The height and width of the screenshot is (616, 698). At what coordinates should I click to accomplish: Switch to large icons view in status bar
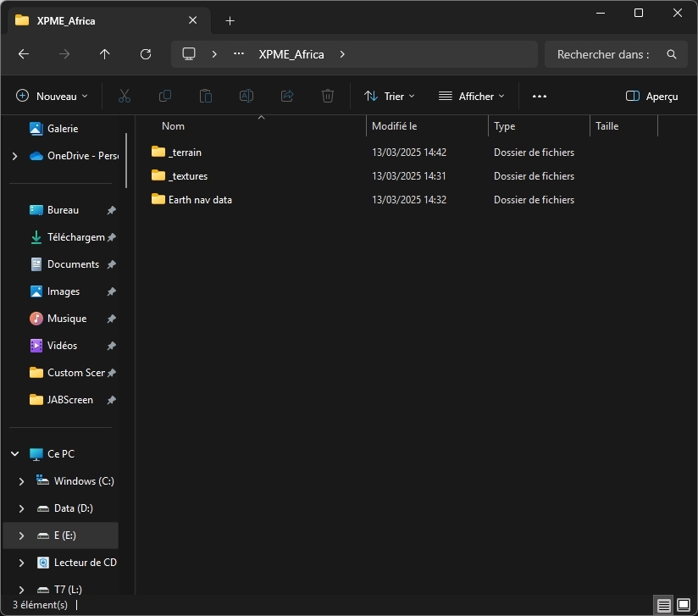coord(684,605)
